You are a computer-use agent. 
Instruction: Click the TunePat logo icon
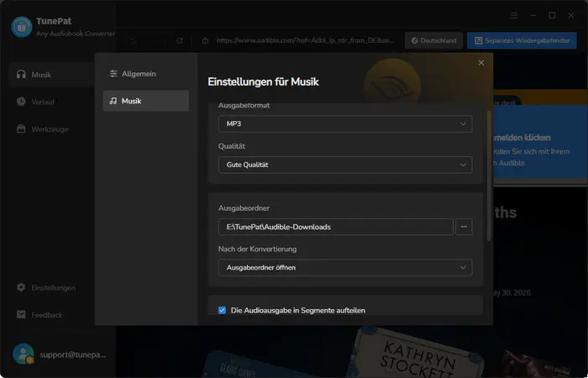(22, 27)
